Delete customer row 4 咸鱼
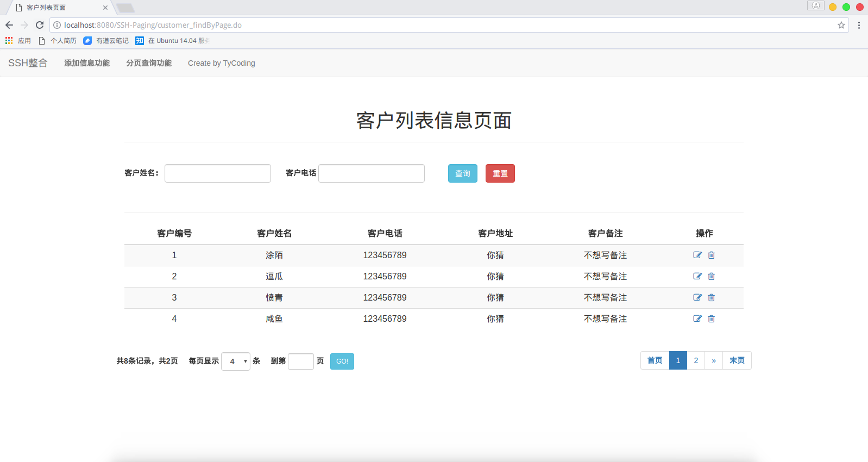Viewport: 868px width, 462px height. (x=712, y=319)
